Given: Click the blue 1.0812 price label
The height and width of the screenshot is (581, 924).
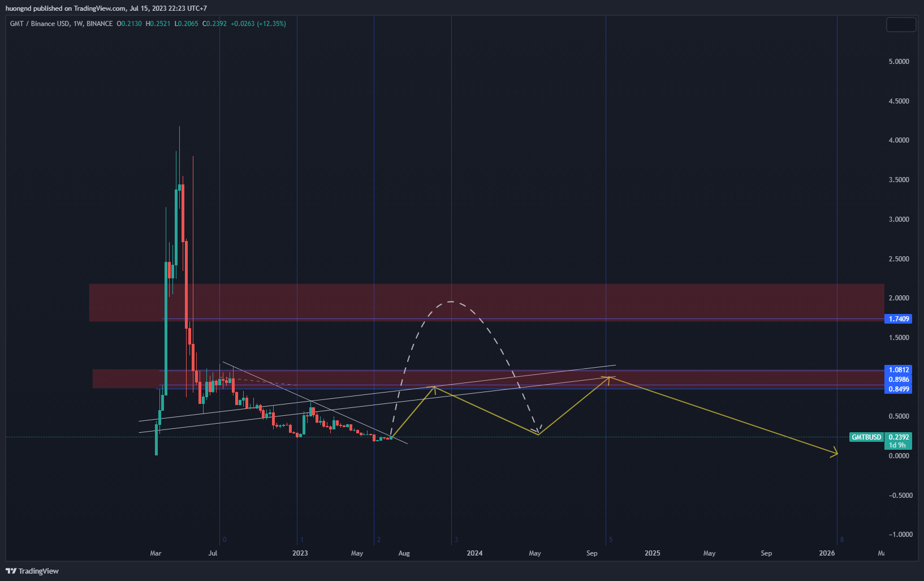Looking at the screenshot, I should tap(899, 370).
